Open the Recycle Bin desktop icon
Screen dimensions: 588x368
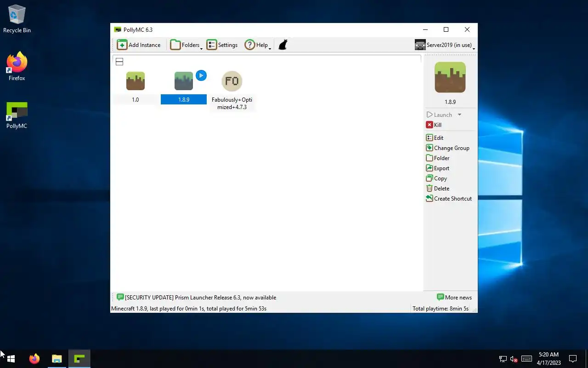[x=17, y=19]
